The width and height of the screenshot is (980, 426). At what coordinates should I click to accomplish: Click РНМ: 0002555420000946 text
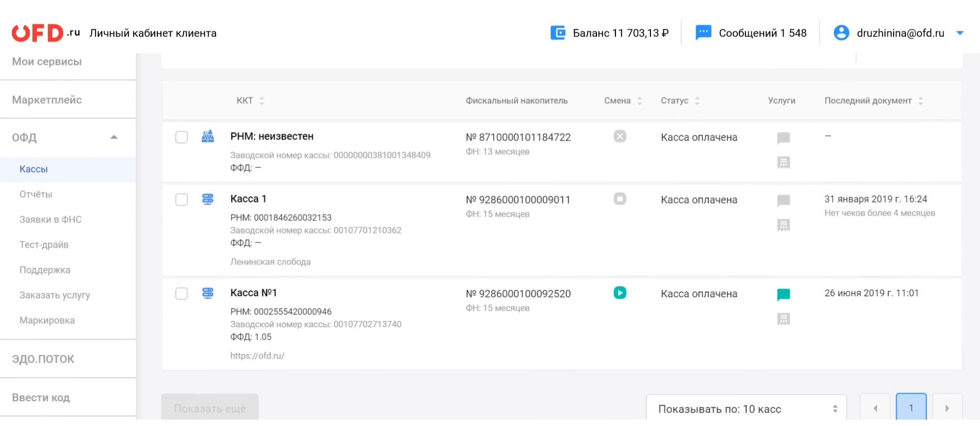coord(281,312)
